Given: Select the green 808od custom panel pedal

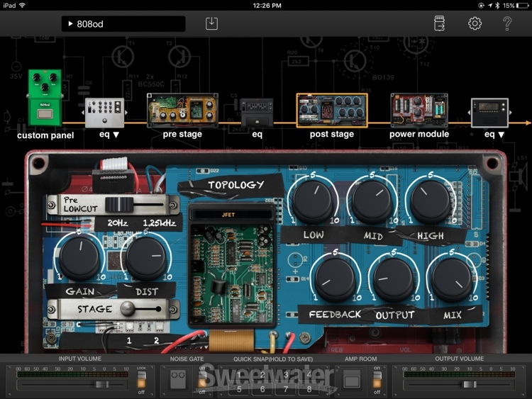Looking at the screenshot, I should click(45, 98).
